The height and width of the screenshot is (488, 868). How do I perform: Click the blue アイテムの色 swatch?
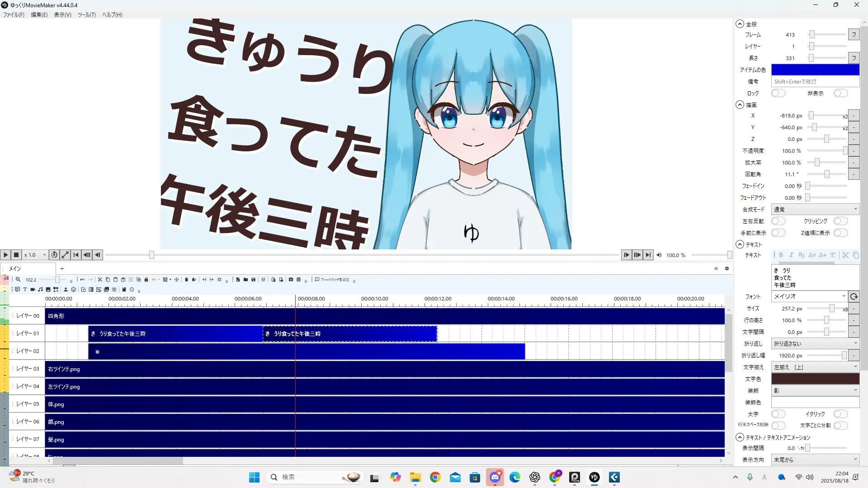pyautogui.click(x=815, y=70)
